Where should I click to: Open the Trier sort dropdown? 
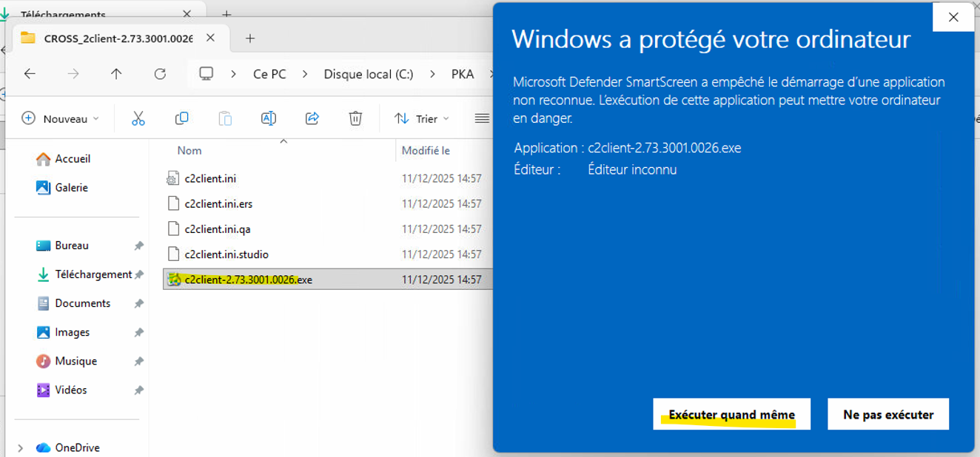click(422, 118)
